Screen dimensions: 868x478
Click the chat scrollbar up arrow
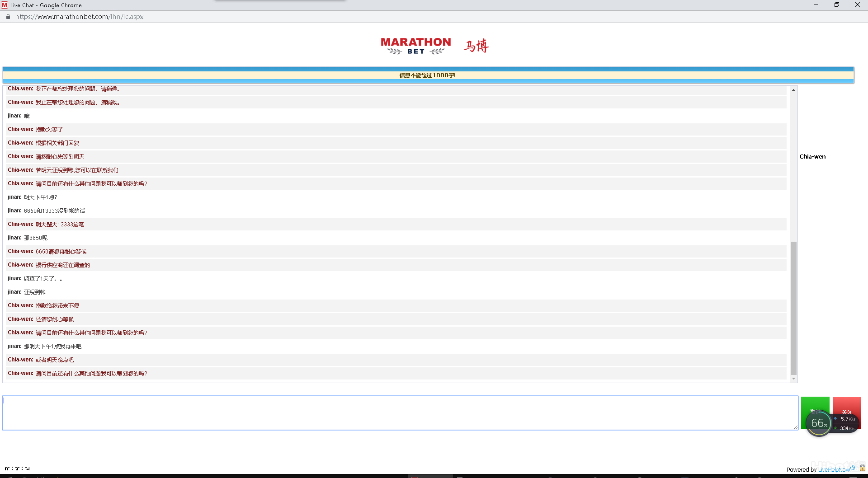[x=793, y=90]
